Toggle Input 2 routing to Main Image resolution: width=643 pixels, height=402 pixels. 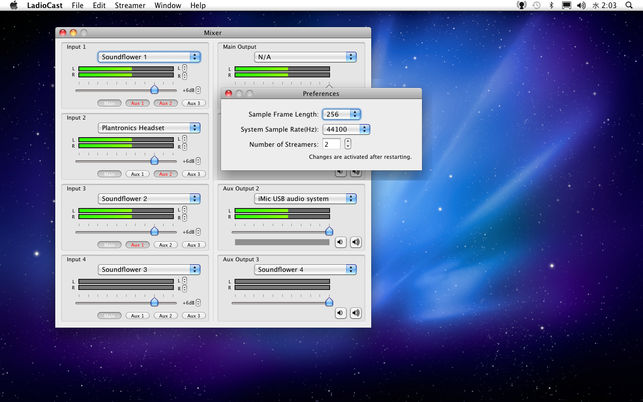109,174
